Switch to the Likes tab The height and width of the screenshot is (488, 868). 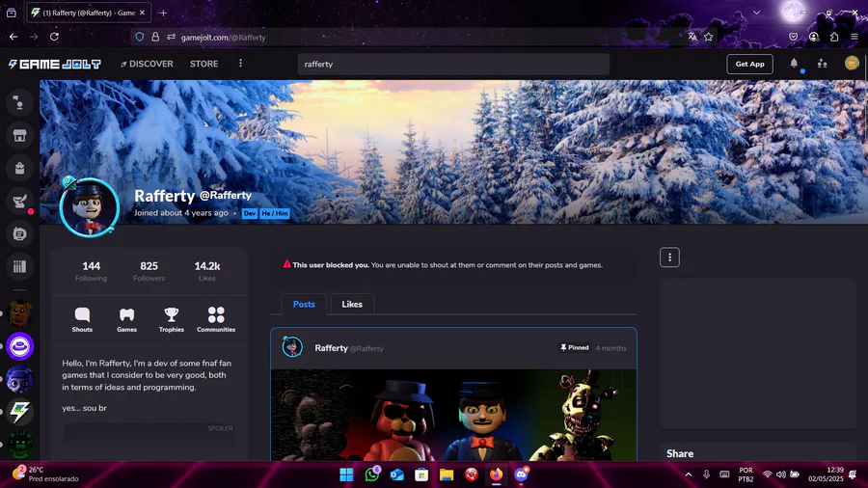352,305
